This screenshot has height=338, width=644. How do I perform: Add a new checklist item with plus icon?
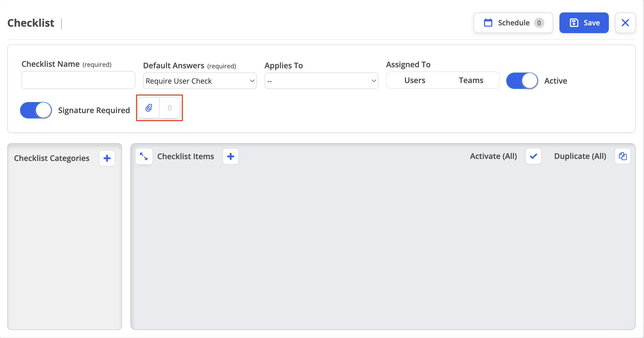[231, 156]
